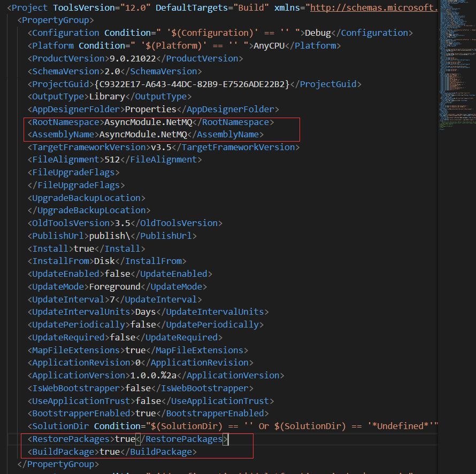Click the UpdatePeriodically false value
The height and width of the screenshot is (474, 476).
143,325
